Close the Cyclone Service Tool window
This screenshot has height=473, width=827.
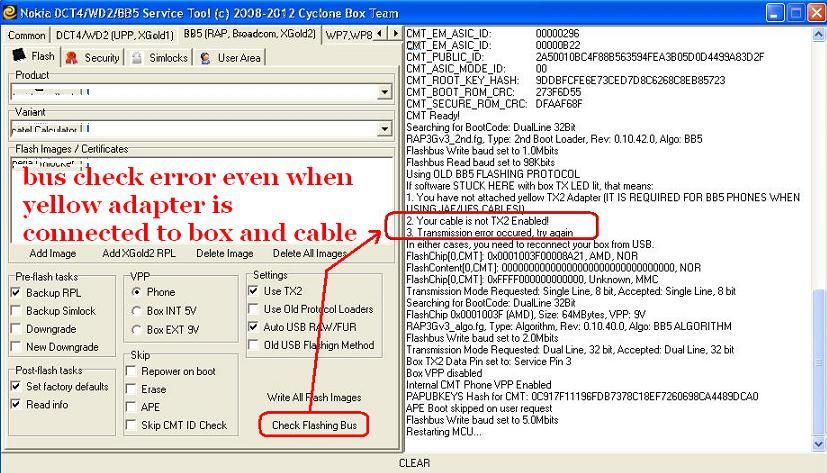point(816,13)
